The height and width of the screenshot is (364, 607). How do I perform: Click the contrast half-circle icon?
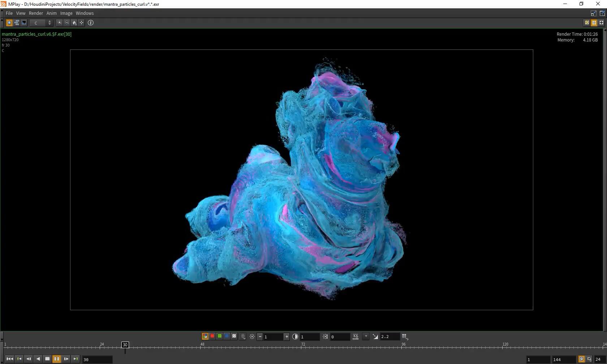(295, 337)
